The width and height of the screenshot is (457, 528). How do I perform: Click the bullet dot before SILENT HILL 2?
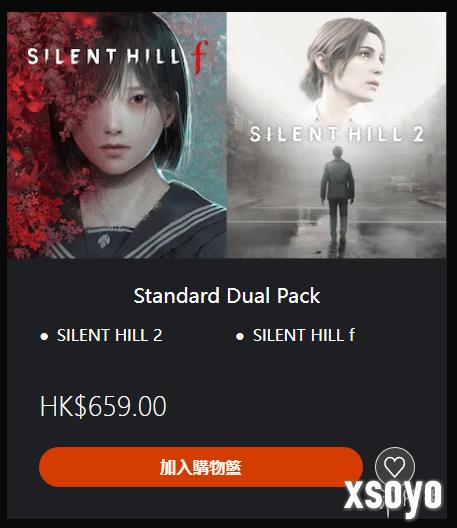click(x=44, y=336)
